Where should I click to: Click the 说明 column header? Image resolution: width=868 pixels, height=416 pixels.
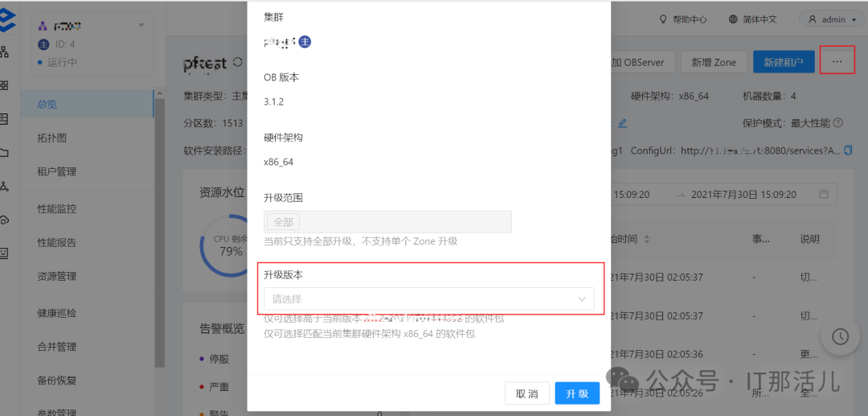tap(809, 239)
